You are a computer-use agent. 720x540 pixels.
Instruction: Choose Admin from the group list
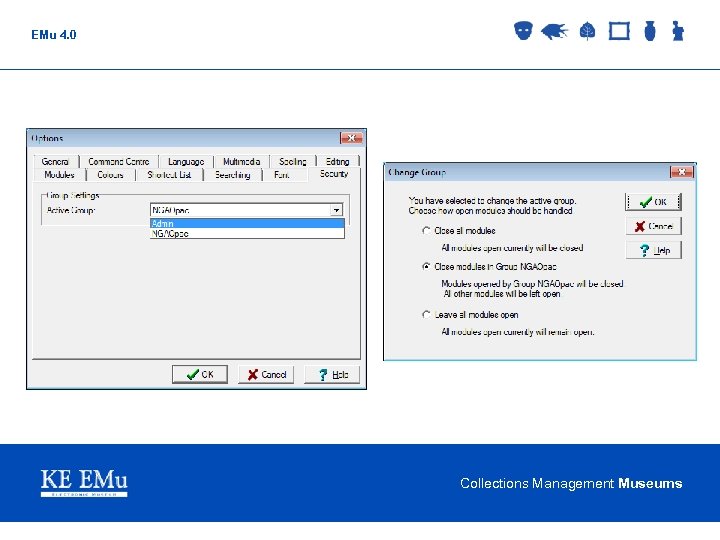(x=247, y=224)
